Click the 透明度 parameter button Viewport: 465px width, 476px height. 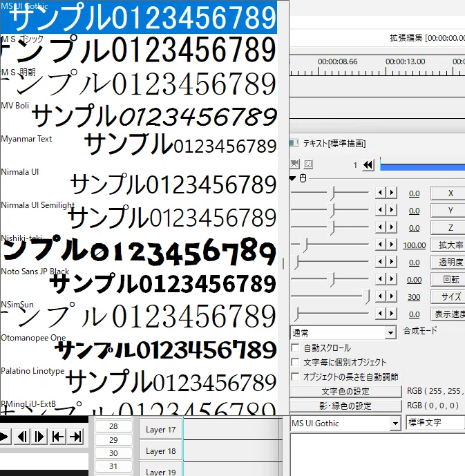(x=448, y=263)
